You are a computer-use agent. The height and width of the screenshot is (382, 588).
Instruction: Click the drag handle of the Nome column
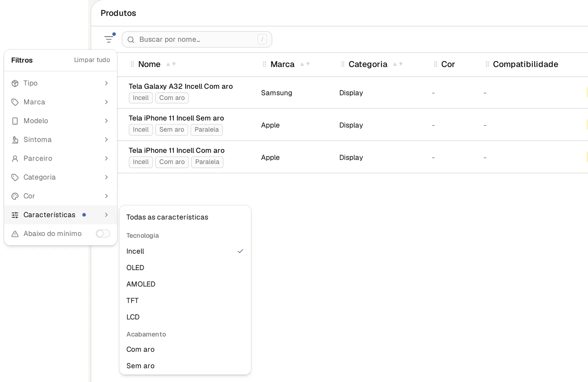tap(132, 64)
